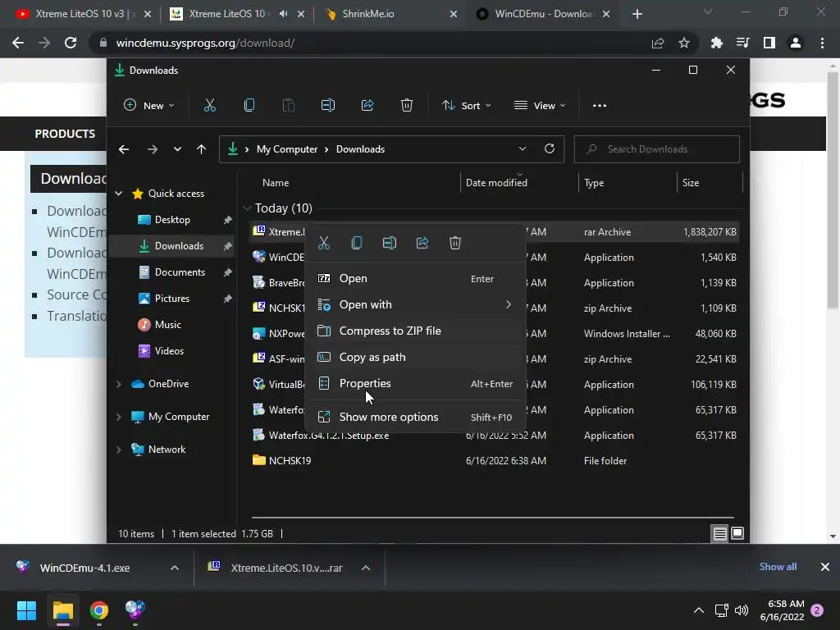Reload the Chrome page
Image resolution: width=840 pixels, height=630 pixels.
coord(71,43)
